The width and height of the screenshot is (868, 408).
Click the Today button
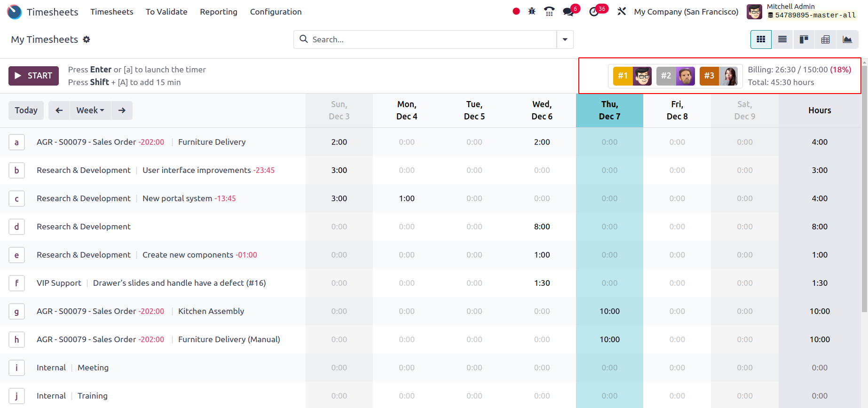(26, 110)
